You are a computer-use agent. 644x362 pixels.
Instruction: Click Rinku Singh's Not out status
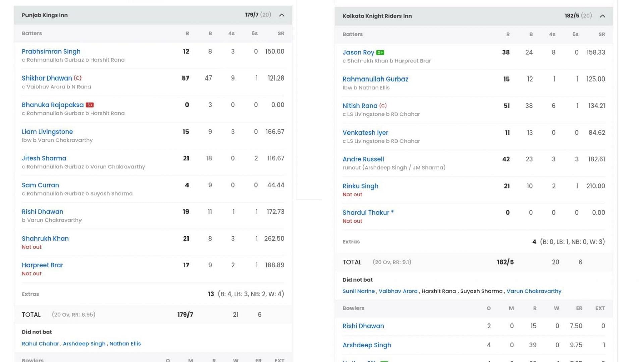pyautogui.click(x=352, y=195)
